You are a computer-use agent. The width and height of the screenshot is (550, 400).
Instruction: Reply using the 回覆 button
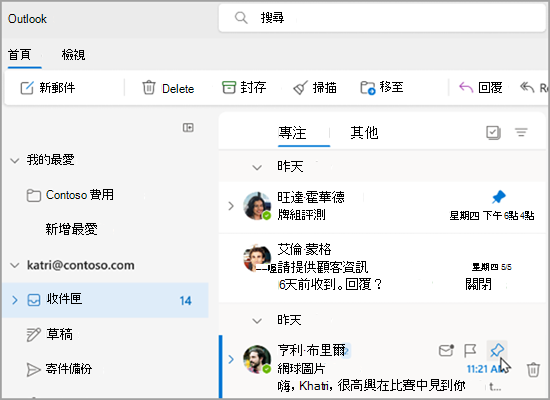pos(481,87)
